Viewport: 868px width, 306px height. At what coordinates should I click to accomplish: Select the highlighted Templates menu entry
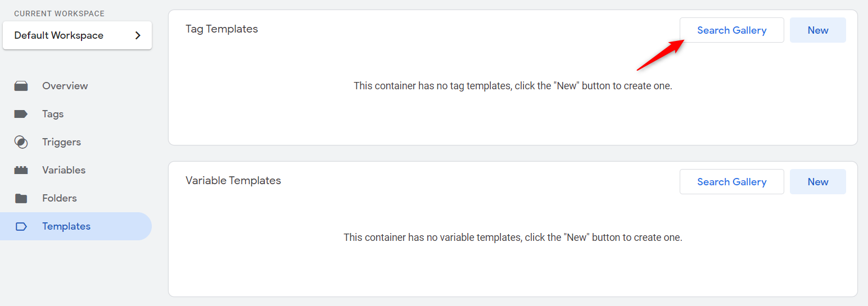coord(66,226)
